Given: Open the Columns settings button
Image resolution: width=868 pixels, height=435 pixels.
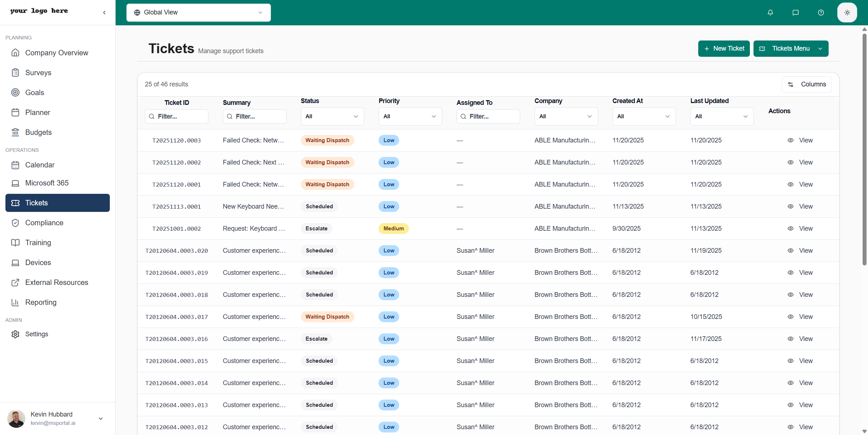Looking at the screenshot, I should point(806,84).
